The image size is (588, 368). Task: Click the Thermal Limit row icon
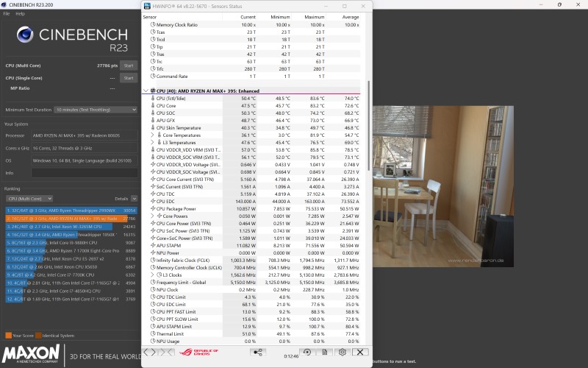tap(153, 334)
